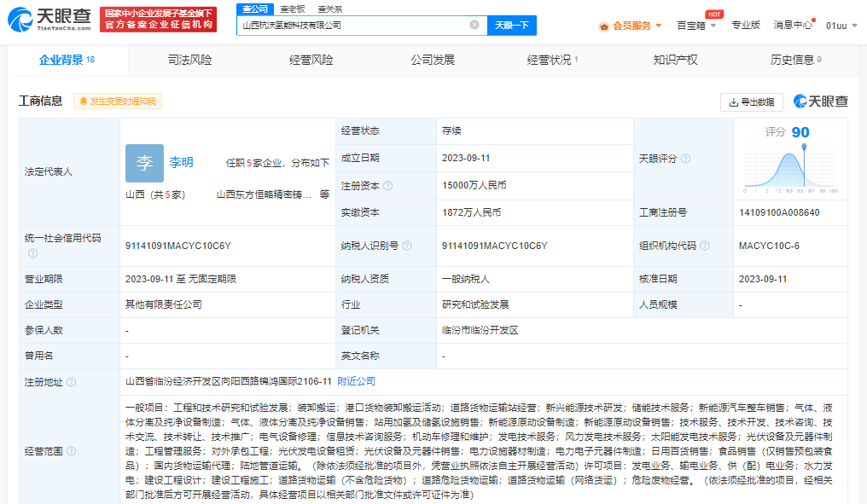
Task: Switch to the 司法风险 tab
Action: click(x=189, y=60)
